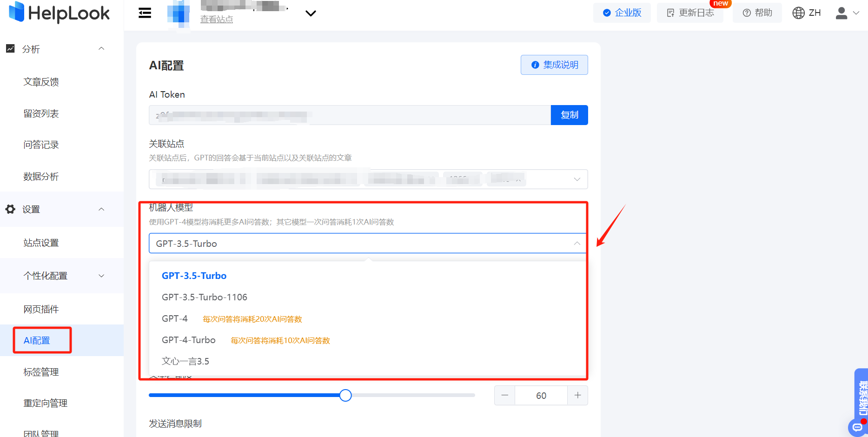This screenshot has width=868, height=437.
Task: Open 重定向管理 in sidebar
Action: [x=46, y=403]
